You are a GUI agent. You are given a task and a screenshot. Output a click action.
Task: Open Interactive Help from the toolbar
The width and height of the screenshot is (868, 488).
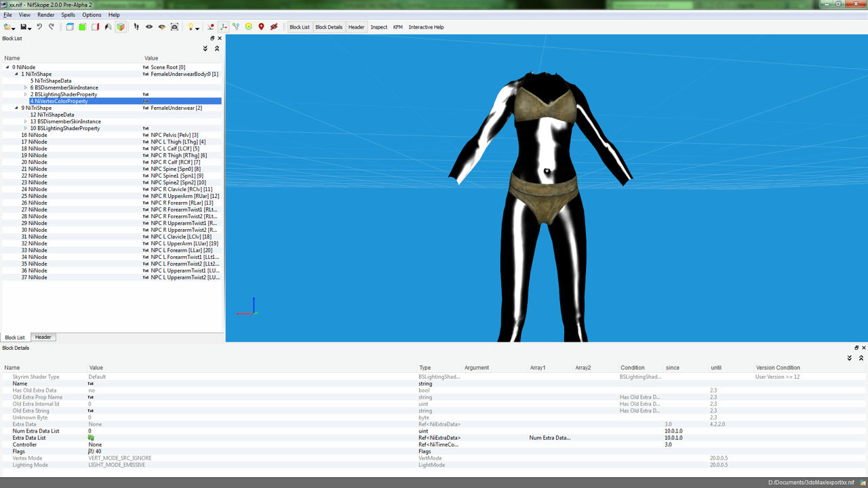pyautogui.click(x=426, y=27)
